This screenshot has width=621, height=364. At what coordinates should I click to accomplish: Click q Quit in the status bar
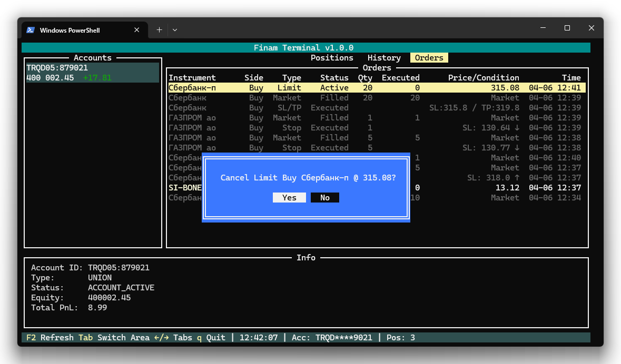pyautogui.click(x=211, y=338)
